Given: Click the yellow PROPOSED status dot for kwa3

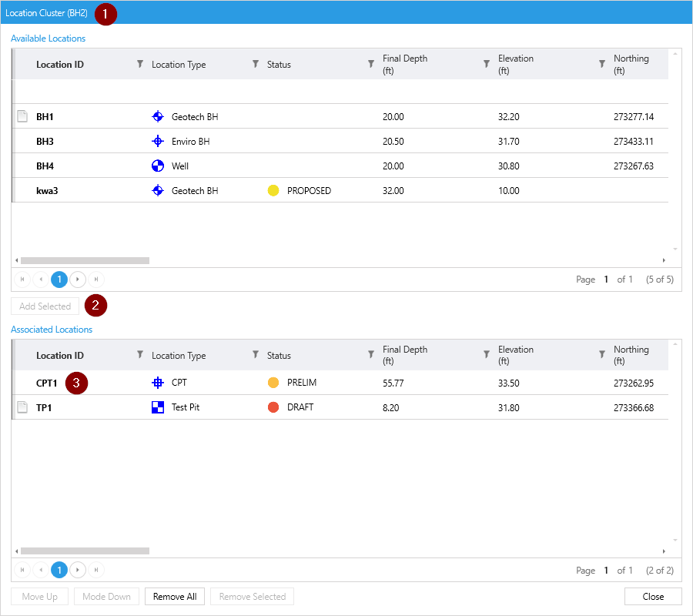Looking at the screenshot, I should click(x=273, y=191).
